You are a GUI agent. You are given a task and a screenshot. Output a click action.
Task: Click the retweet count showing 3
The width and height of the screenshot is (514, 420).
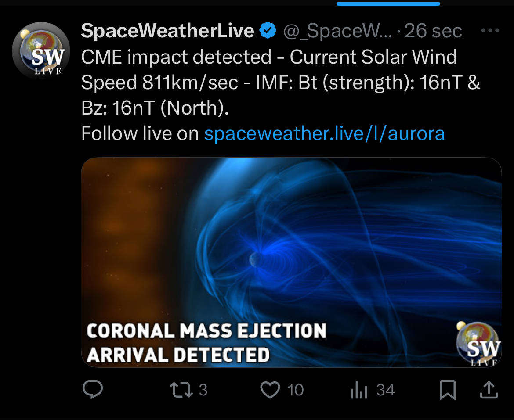tap(203, 390)
